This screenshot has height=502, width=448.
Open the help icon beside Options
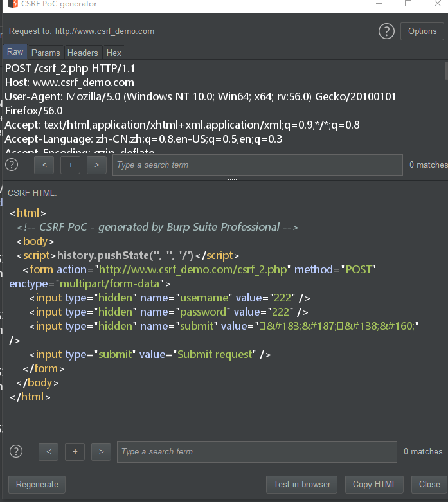pyautogui.click(x=386, y=31)
